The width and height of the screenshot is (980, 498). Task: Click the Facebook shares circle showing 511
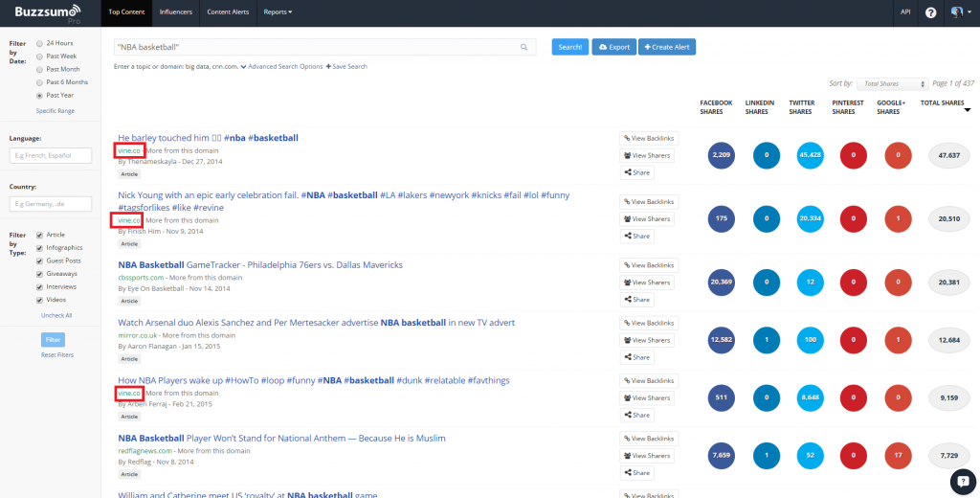point(722,397)
